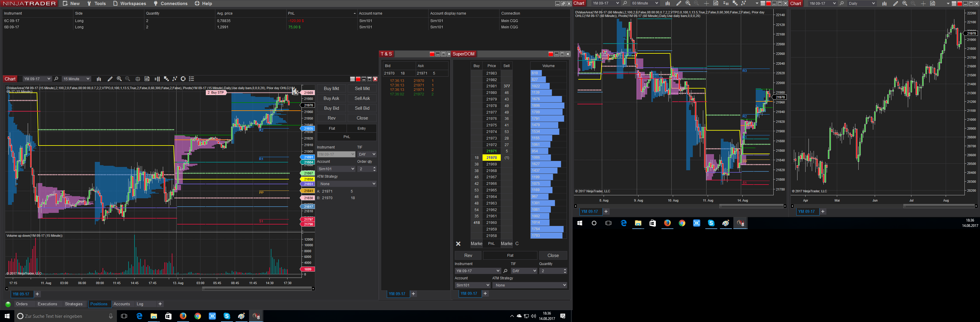Open Indicators on the 60 Minute chart
Screen dimensions: 980x322
click(x=744, y=3)
